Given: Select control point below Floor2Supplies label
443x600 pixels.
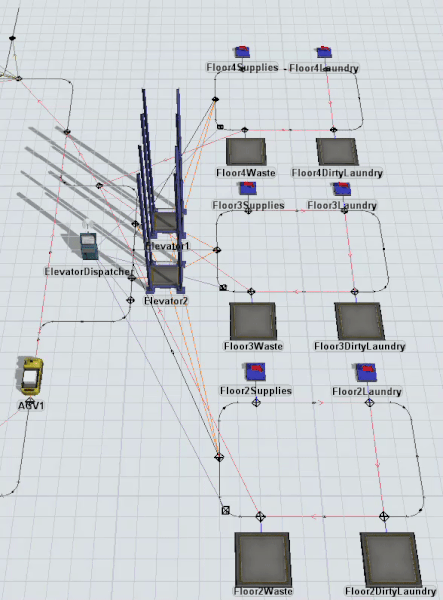Looking at the screenshot, I should 256,403.
